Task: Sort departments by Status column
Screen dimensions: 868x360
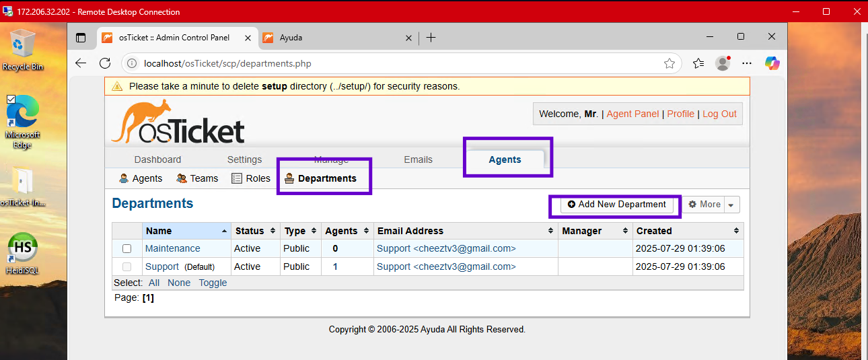Action: tap(256, 231)
